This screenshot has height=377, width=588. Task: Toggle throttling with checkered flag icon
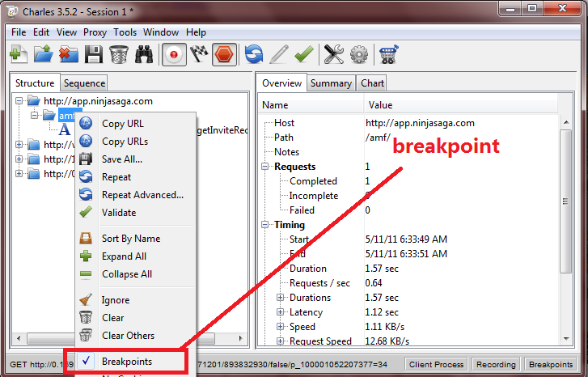pos(199,54)
